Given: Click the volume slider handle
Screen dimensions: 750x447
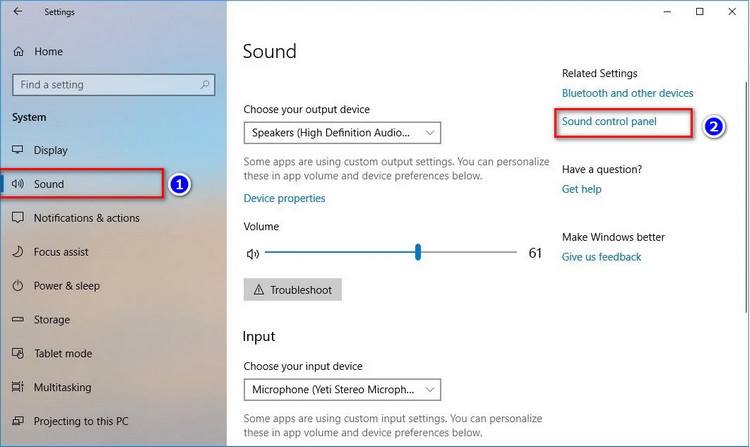Looking at the screenshot, I should pyautogui.click(x=418, y=252).
